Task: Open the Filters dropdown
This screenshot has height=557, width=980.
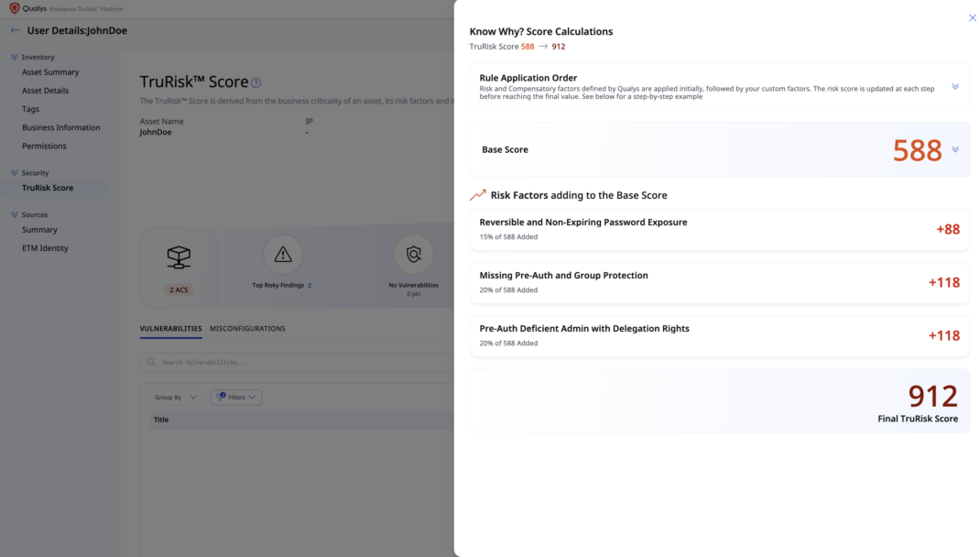Action: point(236,397)
